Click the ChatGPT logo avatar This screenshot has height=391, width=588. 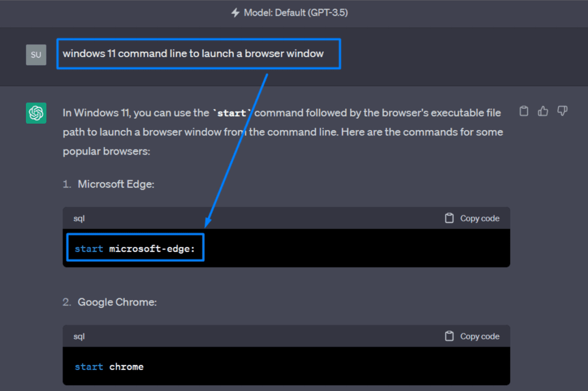(x=36, y=113)
